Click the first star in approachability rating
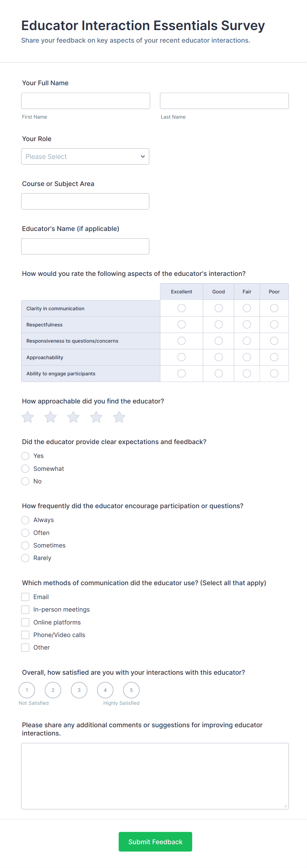The image size is (307, 868). pos(28,417)
